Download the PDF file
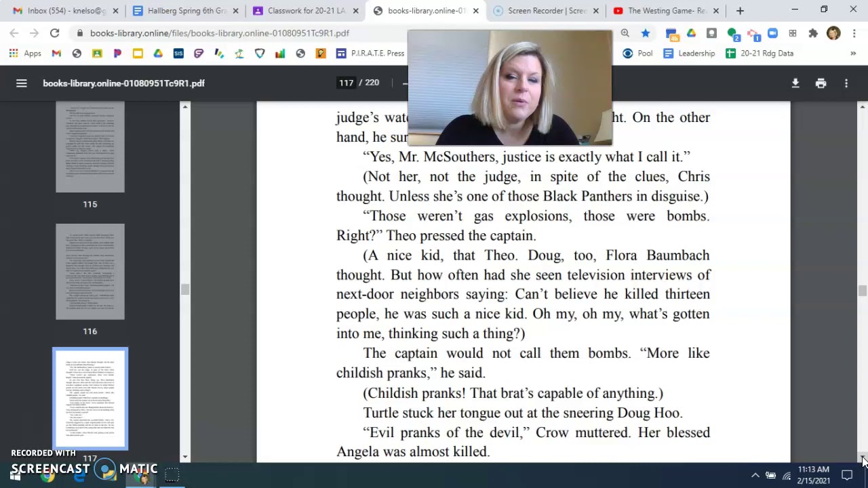 pyautogui.click(x=795, y=83)
